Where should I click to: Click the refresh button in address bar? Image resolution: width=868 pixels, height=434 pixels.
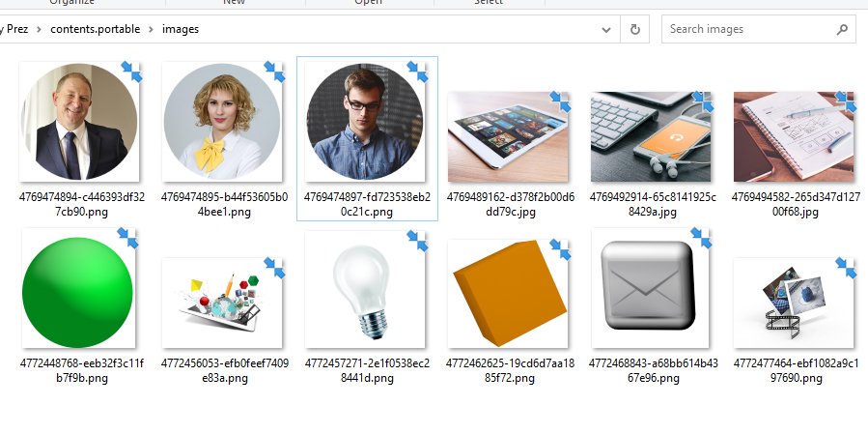[634, 29]
